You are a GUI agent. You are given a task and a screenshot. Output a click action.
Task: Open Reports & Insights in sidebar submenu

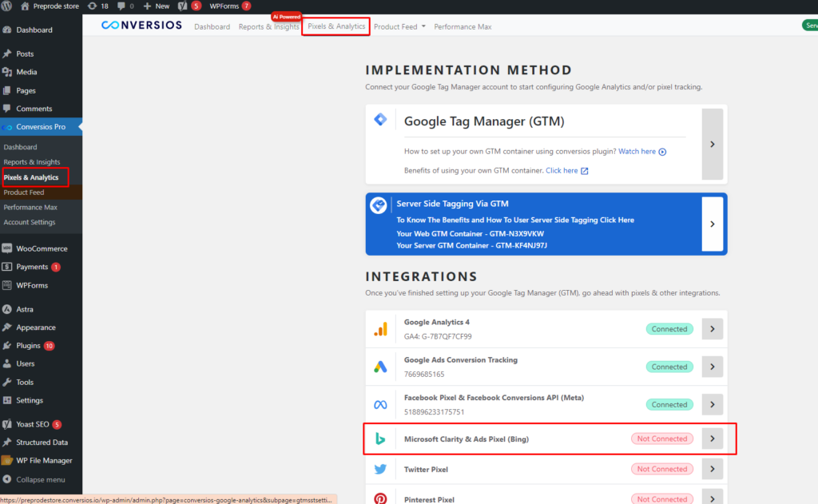(32, 161)
